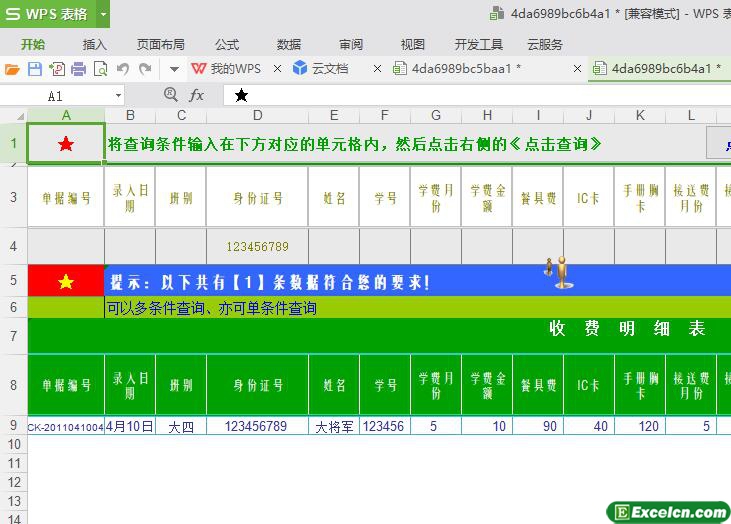Viewport: 731px width, 524px height.
Task: Open the 开始 ribbon tab
Action: click(x=33, y=44)
